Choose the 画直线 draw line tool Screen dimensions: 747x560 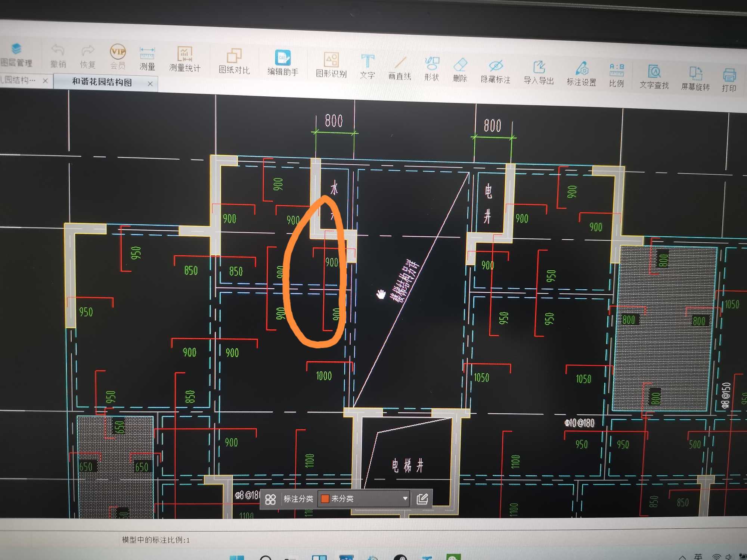pos(400,68)
